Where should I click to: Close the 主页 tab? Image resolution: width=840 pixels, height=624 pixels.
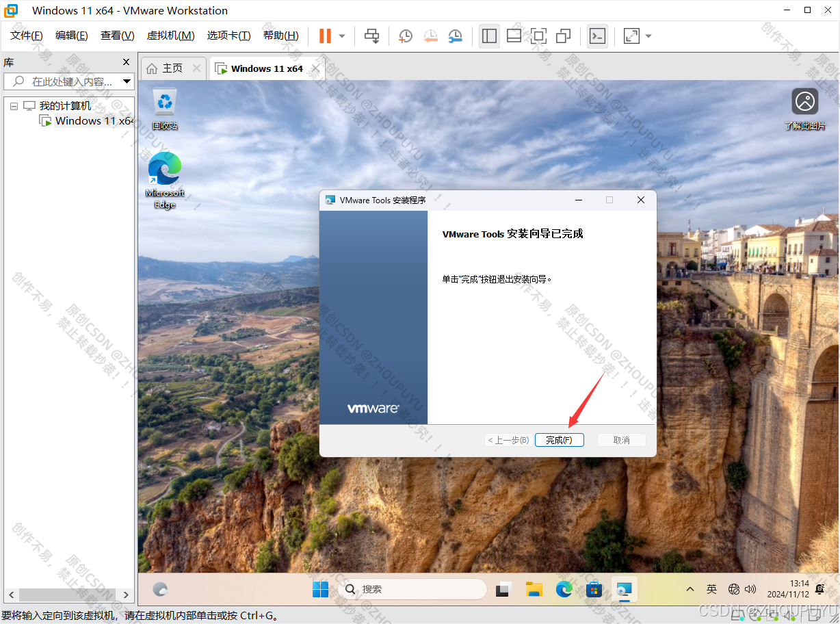(196, 68)
